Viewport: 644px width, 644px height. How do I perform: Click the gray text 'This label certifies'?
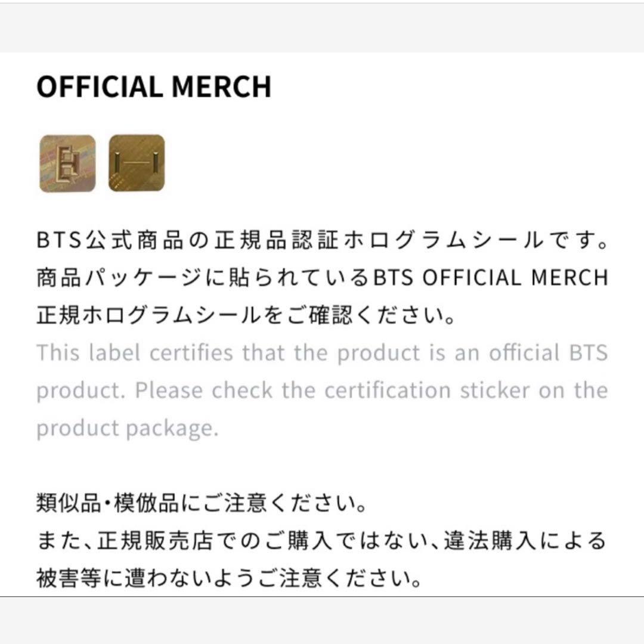[x=135, y=353]
